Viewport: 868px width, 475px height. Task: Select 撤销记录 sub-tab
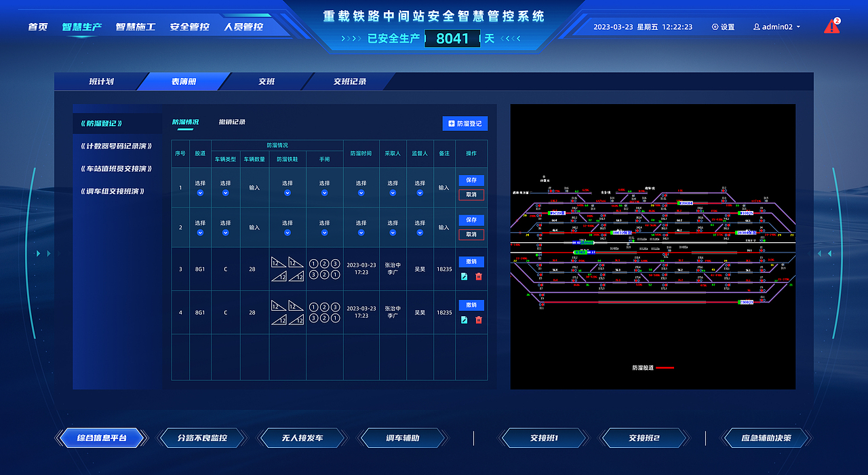coord(232,122)
